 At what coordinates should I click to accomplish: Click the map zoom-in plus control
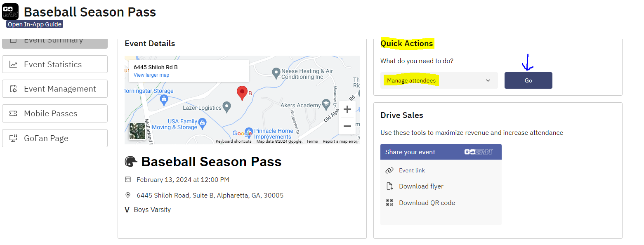click(x=347, y=109)
